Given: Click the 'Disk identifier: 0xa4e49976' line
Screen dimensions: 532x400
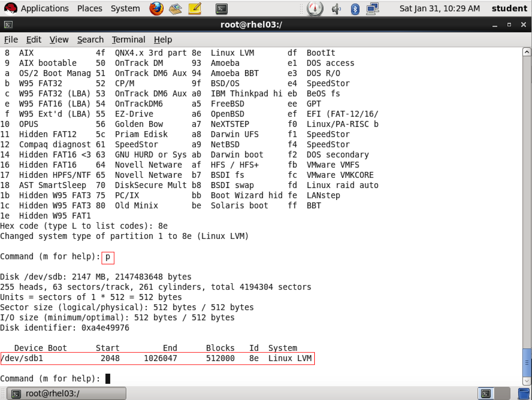Looking at the screenshot, I should coord(65,328).
